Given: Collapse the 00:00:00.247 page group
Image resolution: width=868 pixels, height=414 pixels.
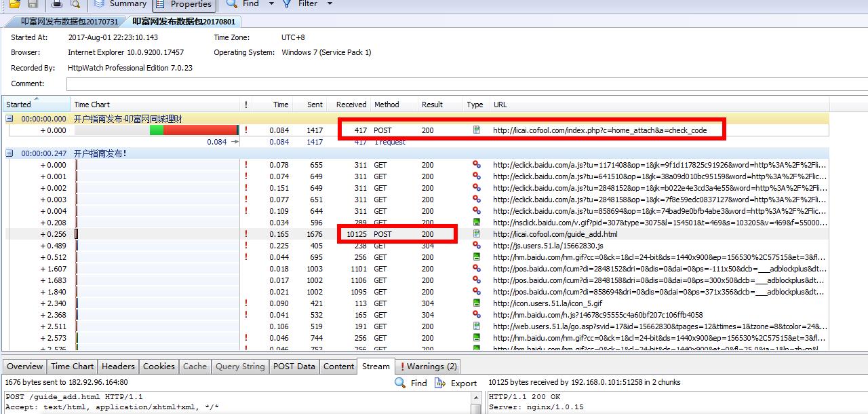Looking at the screenshot, I should [x=10, y=153].
